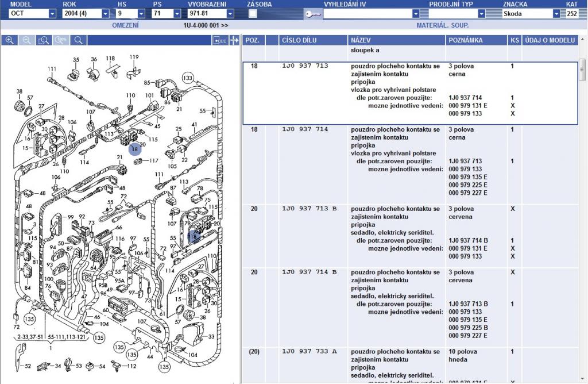Select part number 1J0 937 733 A
588x384 pixels.
pos(310,351)
